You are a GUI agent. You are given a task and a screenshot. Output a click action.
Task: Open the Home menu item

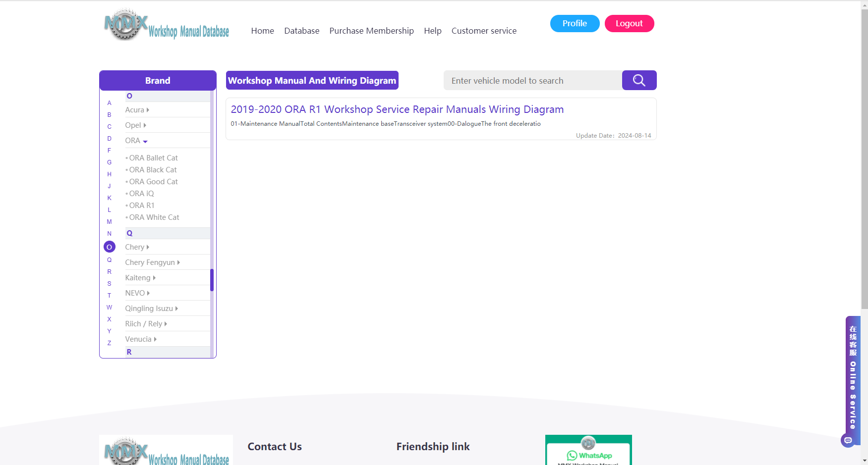[x=263, y=31]
